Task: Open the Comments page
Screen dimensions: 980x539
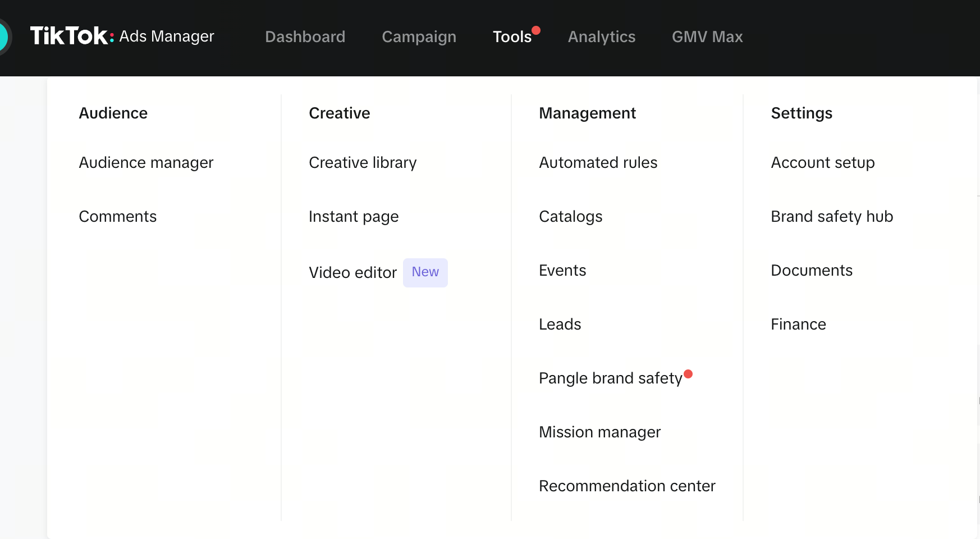Action: [118, 216]
